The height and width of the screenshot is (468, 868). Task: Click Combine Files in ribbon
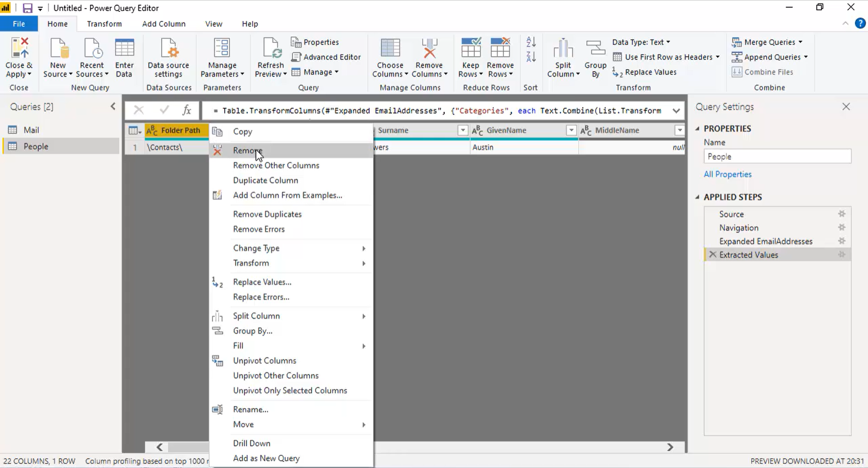point(763,72)
